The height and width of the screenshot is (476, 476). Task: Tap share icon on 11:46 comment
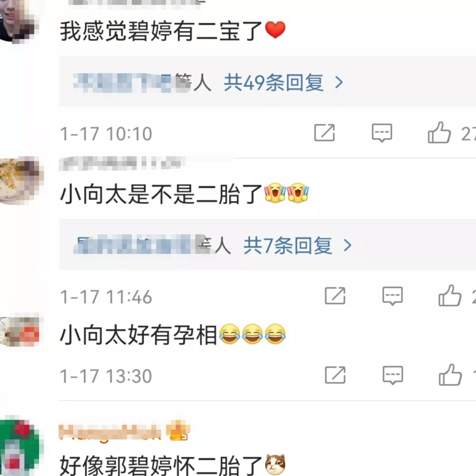[335, 296]
